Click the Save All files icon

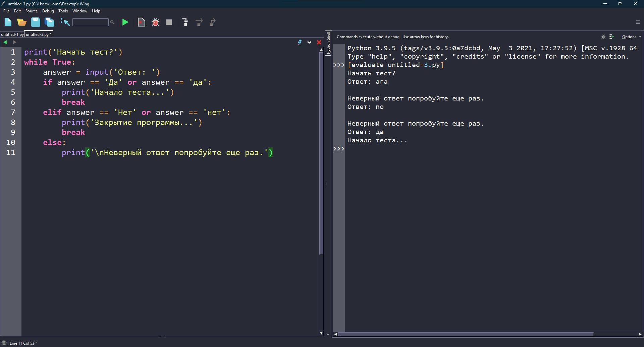[50, 22]
